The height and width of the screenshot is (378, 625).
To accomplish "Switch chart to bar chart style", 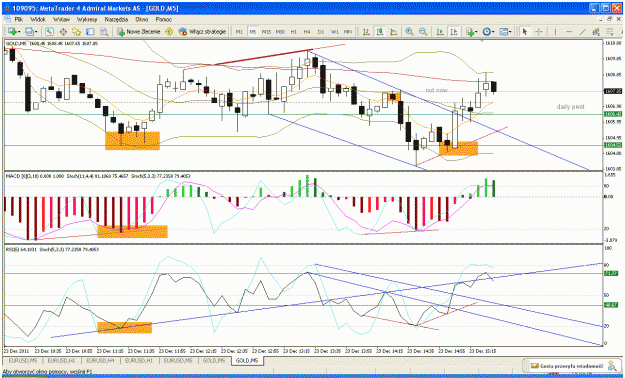I will (x=366, y=32).
